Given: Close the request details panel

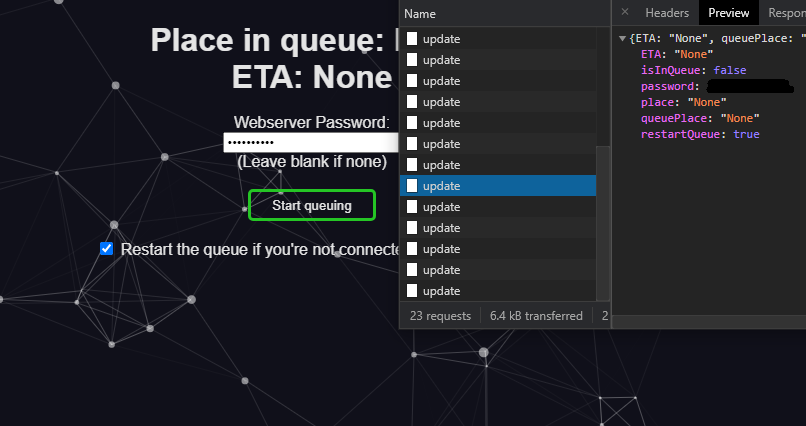Looking at the screenshot, I should (x=625, y=12).
